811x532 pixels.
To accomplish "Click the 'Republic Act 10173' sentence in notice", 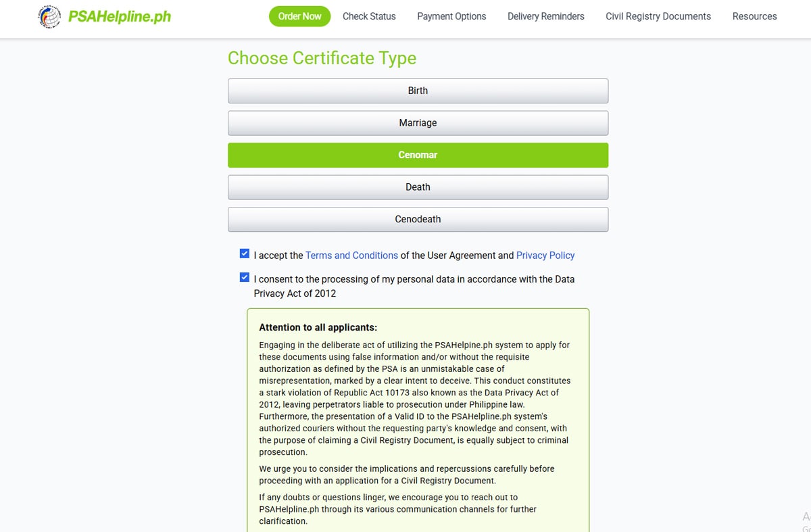I will pyautogui.click(x=414, y=393).
